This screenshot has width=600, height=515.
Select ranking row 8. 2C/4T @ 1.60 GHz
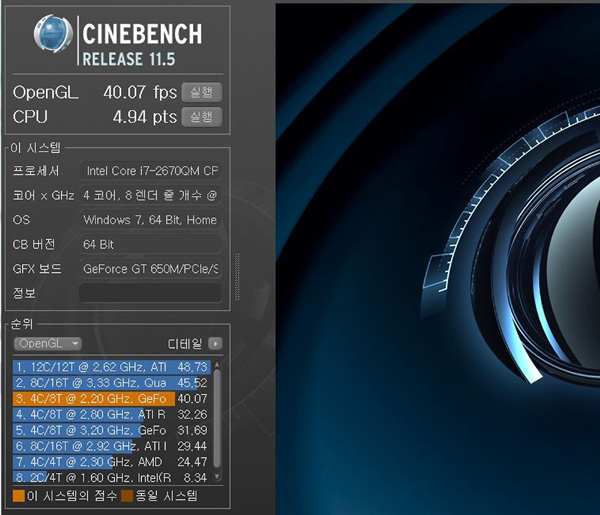click(x=112, y=477)
